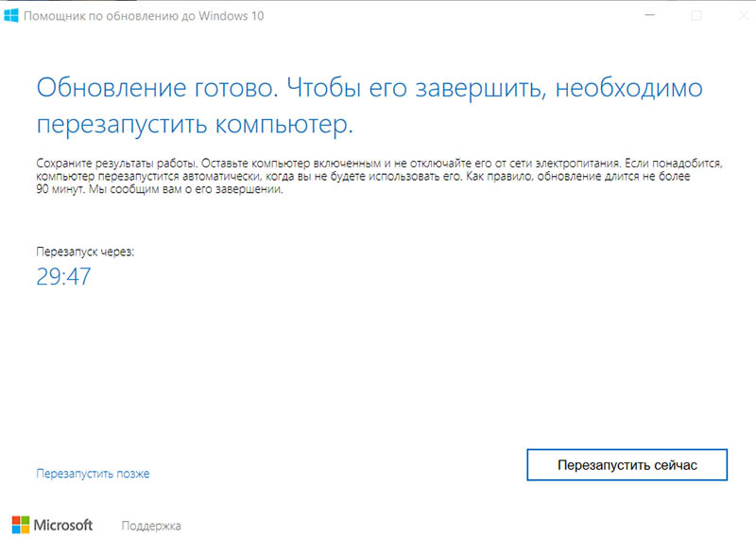Screen dimensions: 756x538
Task: Minimize the update assistant window
Action: 649,15
